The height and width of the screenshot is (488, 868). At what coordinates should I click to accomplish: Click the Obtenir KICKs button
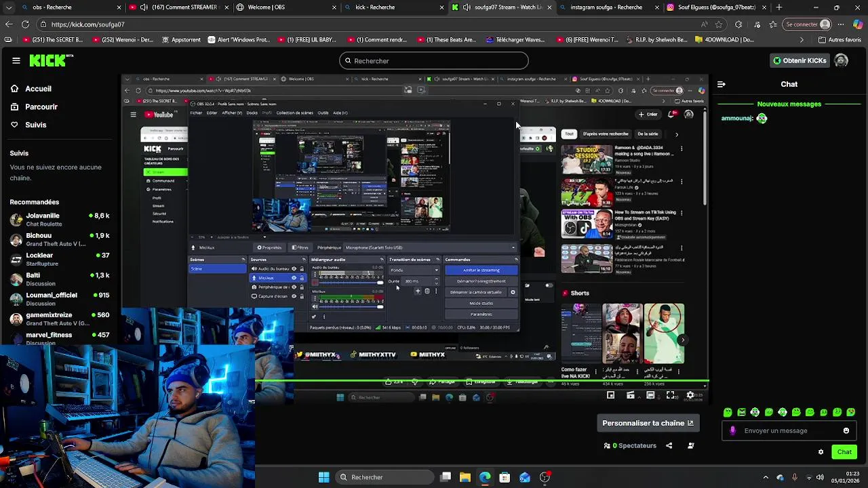[x=800, y=60]
